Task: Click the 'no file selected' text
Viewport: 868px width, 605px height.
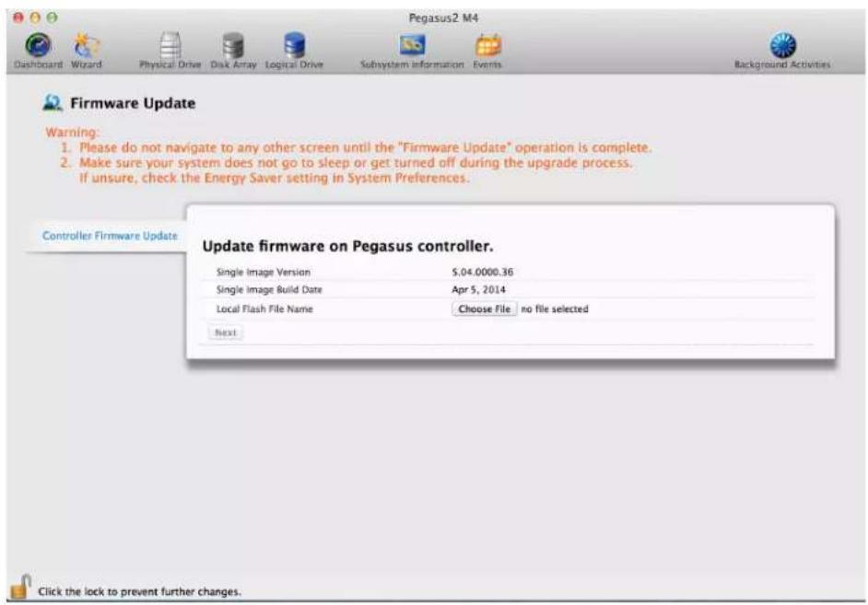Action: 555,309
